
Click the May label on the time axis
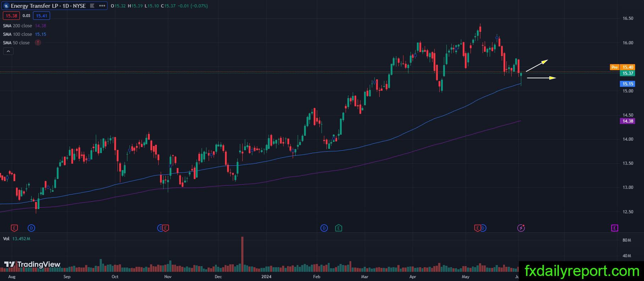(x=466, y=277)
